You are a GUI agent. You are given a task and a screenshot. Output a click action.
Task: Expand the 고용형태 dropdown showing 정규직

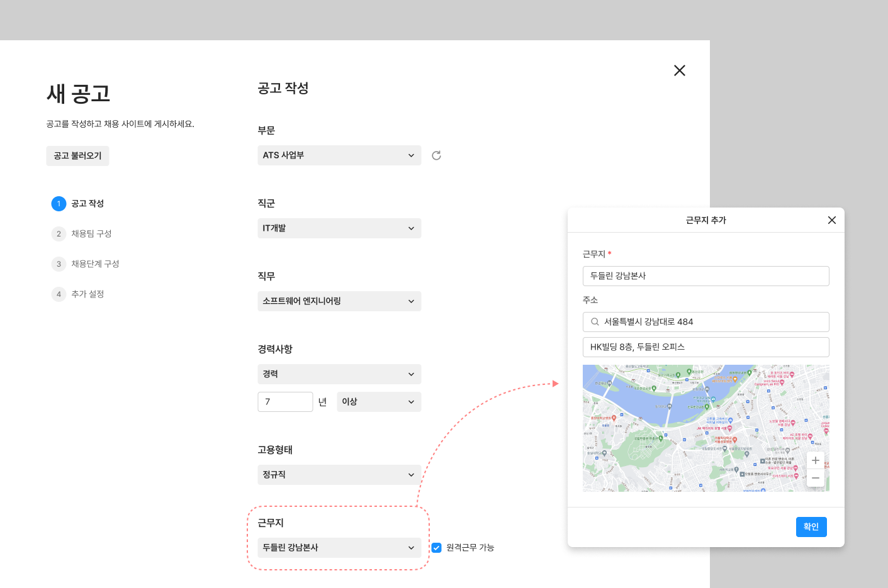339,475
